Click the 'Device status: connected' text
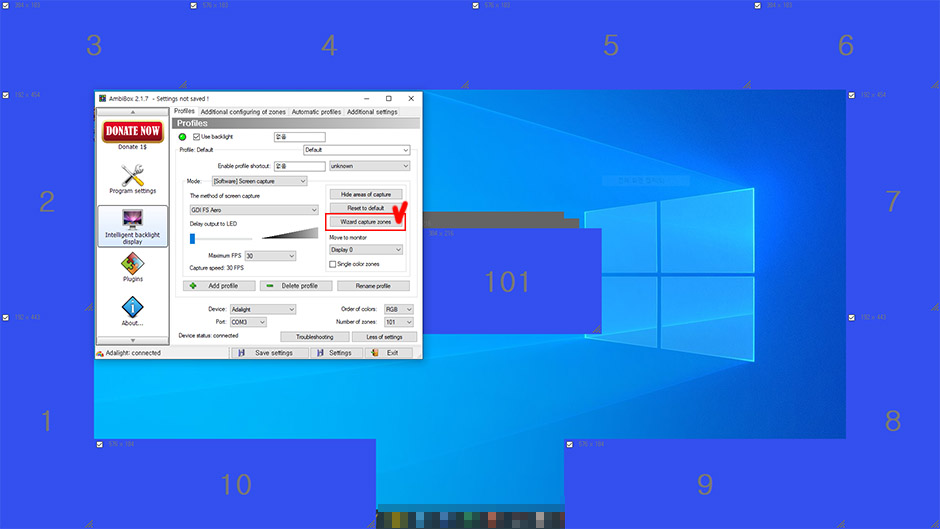The width and height of the screenshot is (940, 529). 208,336
